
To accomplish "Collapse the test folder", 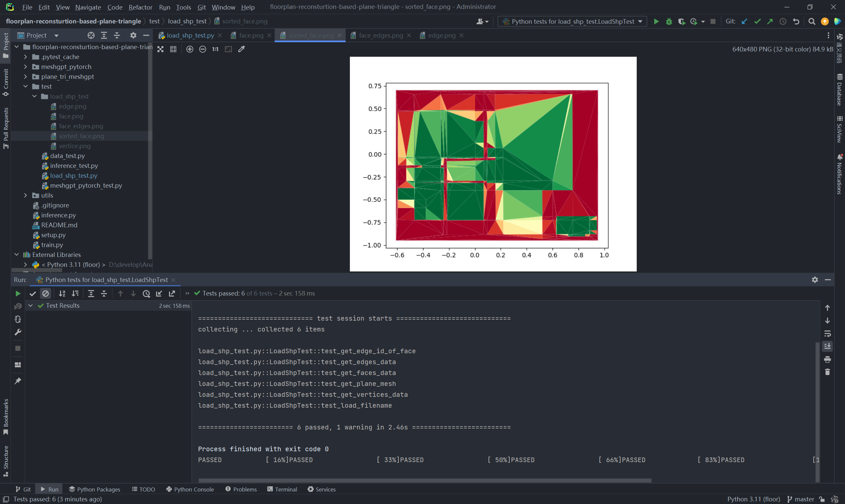I will [25, 86].
